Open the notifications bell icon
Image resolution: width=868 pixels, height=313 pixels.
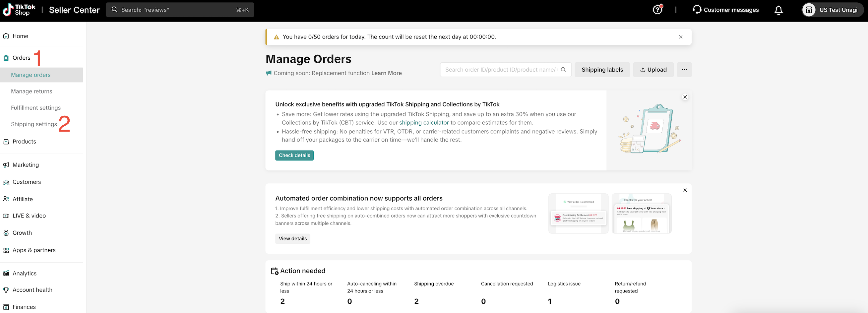tap(778, 10)
